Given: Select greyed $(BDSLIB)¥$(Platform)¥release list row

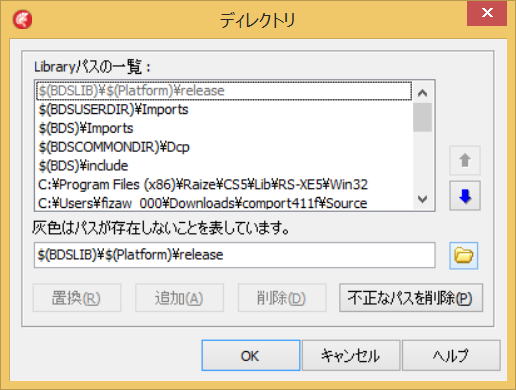Looking at the screenshot, I should (224, 91).
